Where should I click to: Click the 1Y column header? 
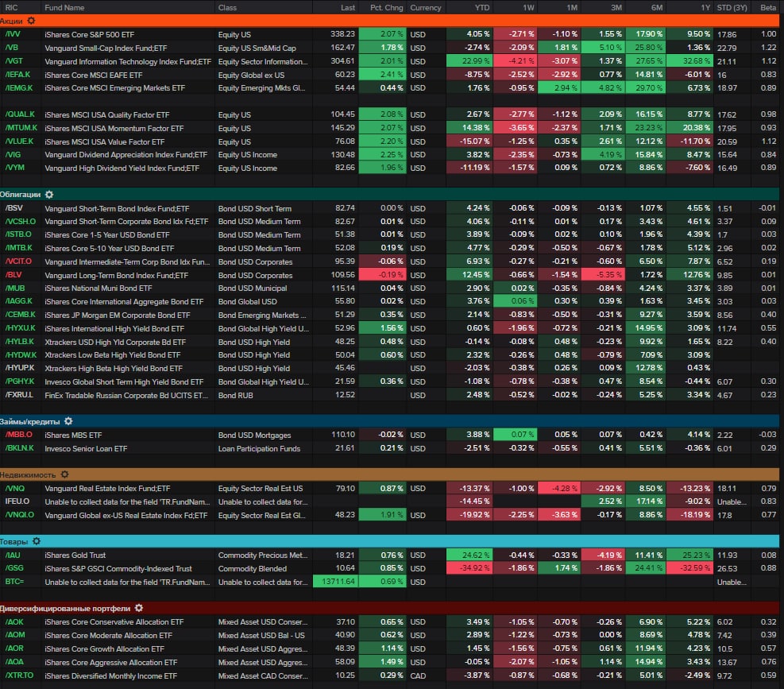[x=705, y=7]
